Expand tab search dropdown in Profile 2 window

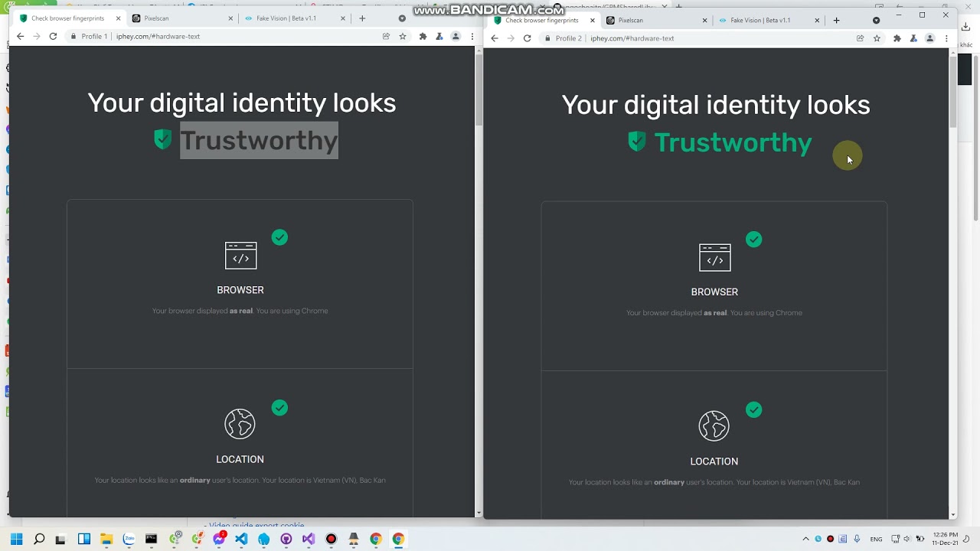tap(876, 20)
